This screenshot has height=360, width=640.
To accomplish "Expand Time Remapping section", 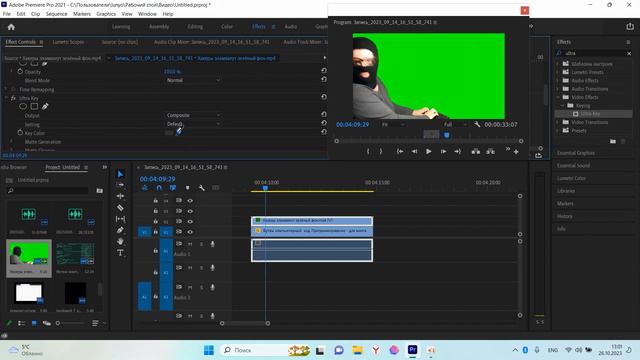I will click(6, 89).
